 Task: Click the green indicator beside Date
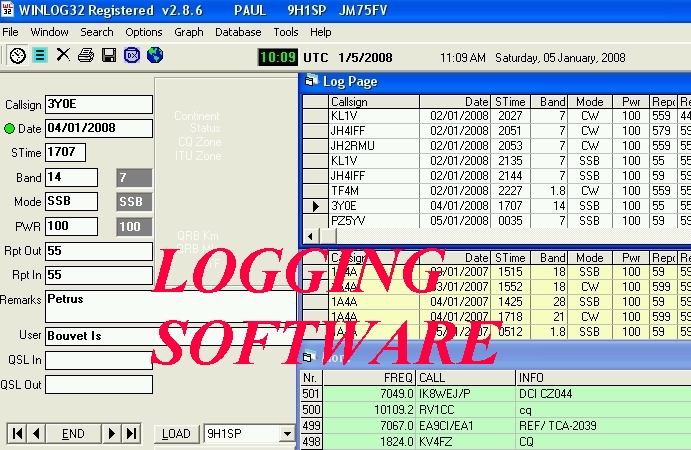point(9,129)
